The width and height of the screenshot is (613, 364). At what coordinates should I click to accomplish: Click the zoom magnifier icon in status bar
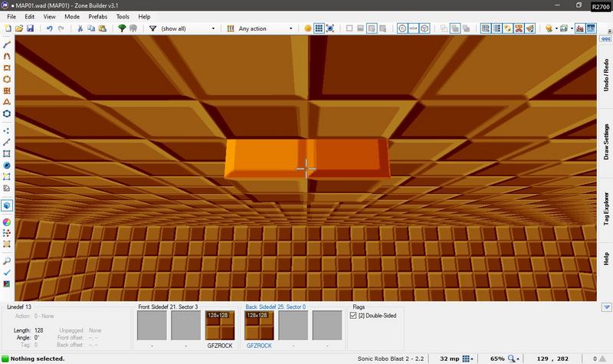(x=510, y=358)
